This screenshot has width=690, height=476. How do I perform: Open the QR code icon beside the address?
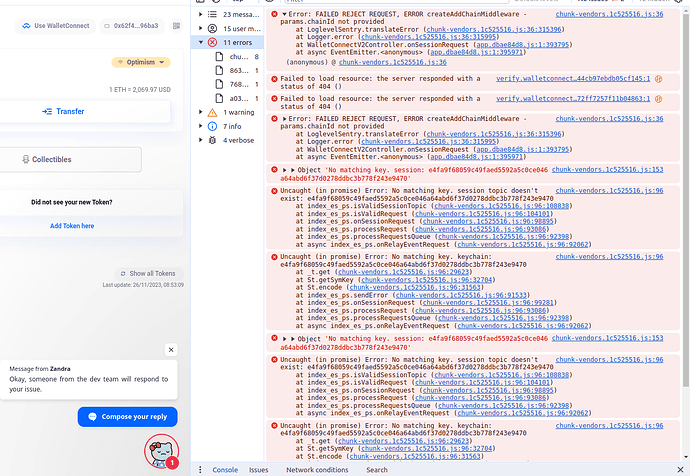(176, 26)
